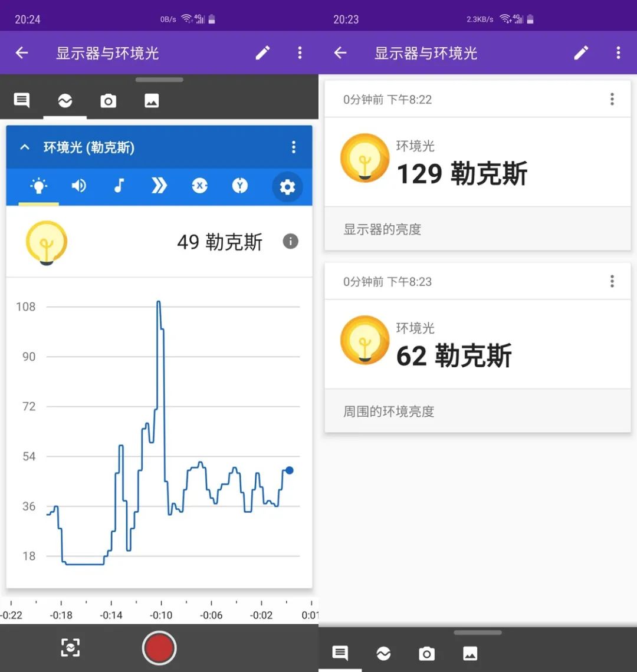Click the 0分钟前 下午8:23 timestamp
637x672 pixels.
click(388, 282)
